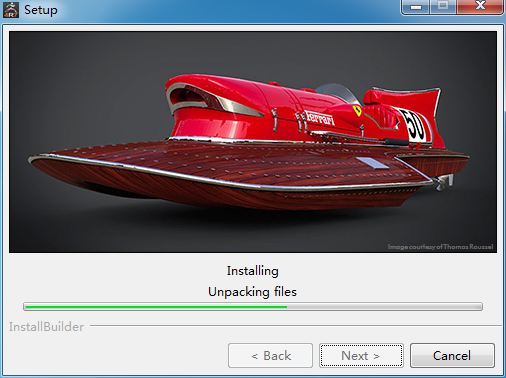Image resolution: width=506 pixels, height=378 pixels.
Task: Click the 'Installing' status heading
Action: [x=253, y=271]
